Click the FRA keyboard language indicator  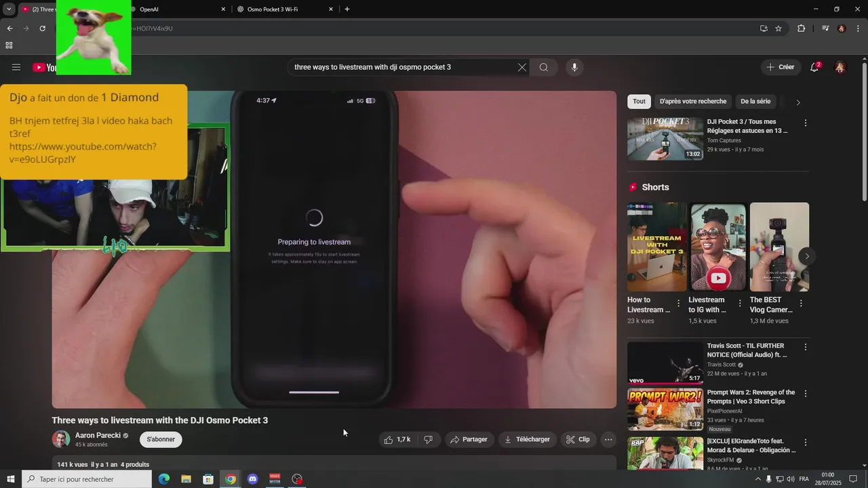(x=804, y=479)
